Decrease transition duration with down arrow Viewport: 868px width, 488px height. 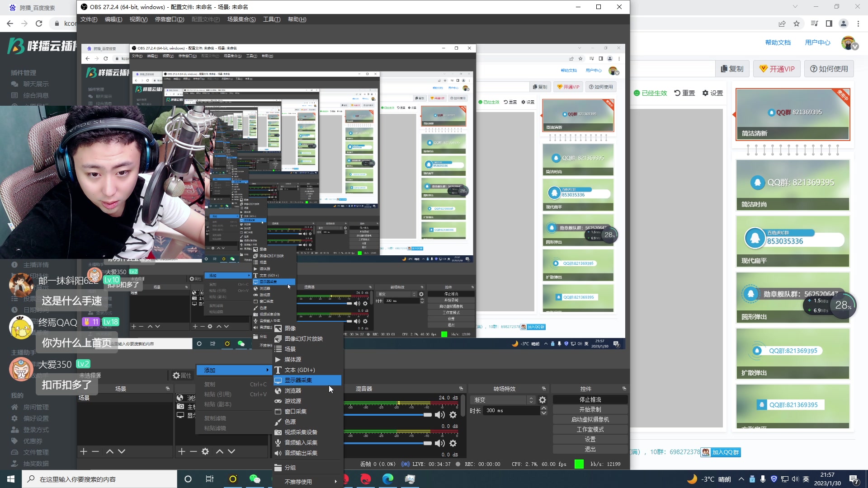(544, 413)
